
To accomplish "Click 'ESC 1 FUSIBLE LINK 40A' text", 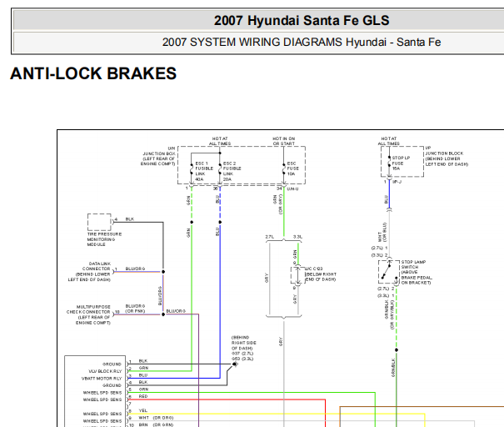I will pos(204,171).
